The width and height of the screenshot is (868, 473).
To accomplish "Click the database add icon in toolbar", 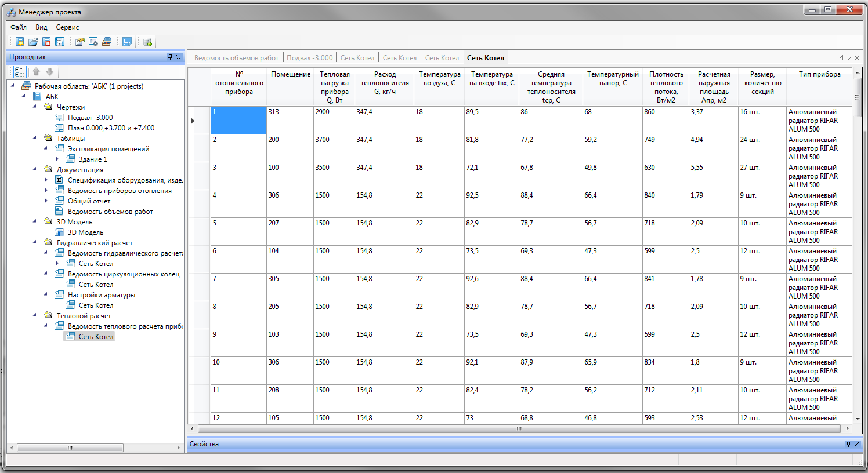I will click(x=148, y=42).
